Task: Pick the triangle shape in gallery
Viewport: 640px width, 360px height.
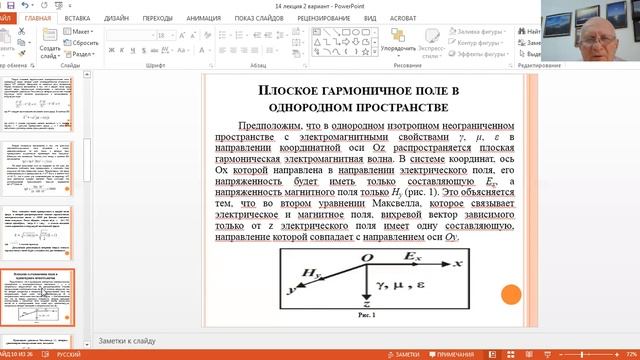Action: pyautogui.click(x=317, y=42)
